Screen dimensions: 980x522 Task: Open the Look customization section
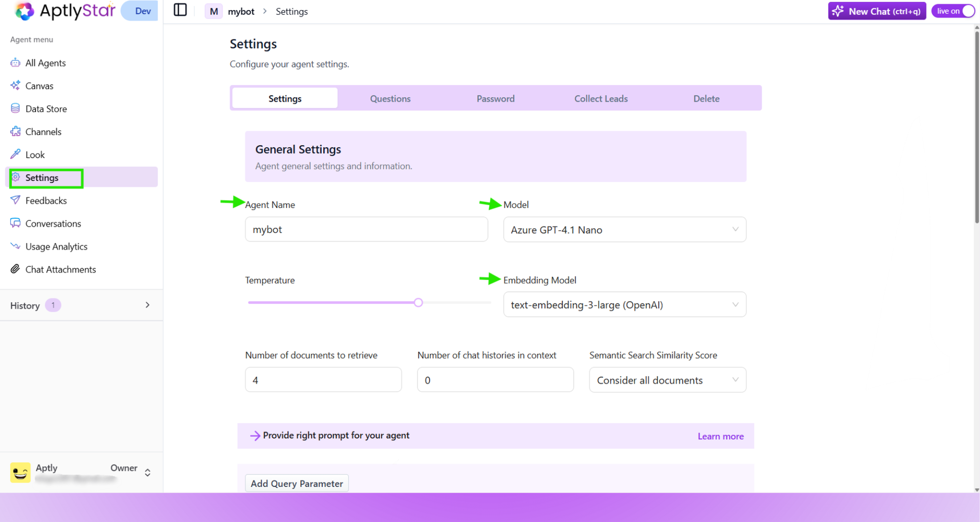[x=34, y=154]
